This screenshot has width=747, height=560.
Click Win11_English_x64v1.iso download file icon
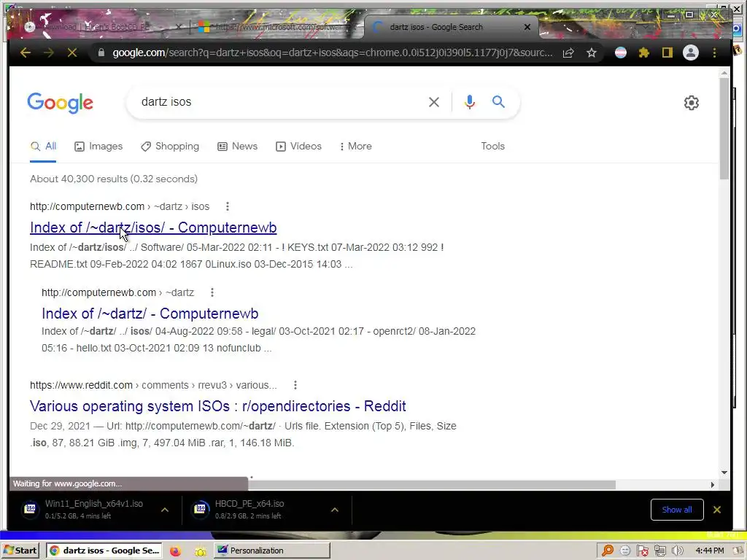(x=30, y=509)
